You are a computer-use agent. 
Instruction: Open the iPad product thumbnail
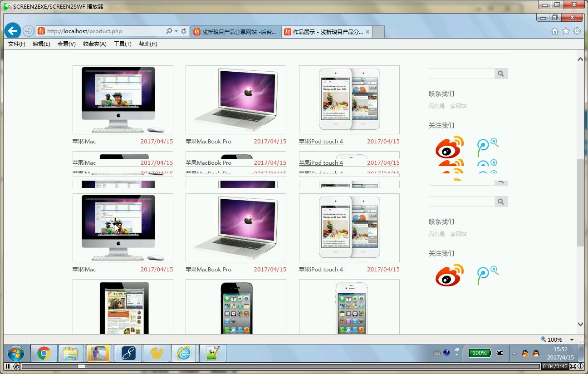123,307
